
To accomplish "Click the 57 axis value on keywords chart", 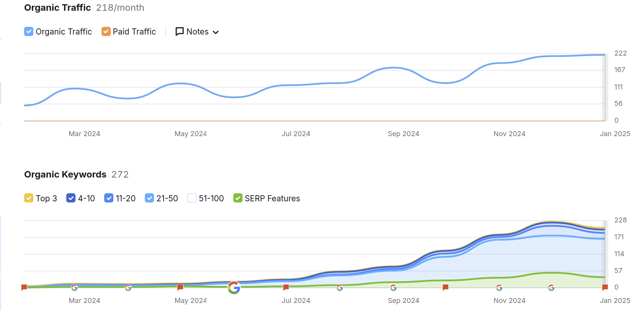I will pyautogui.click(x=618, y=271).
